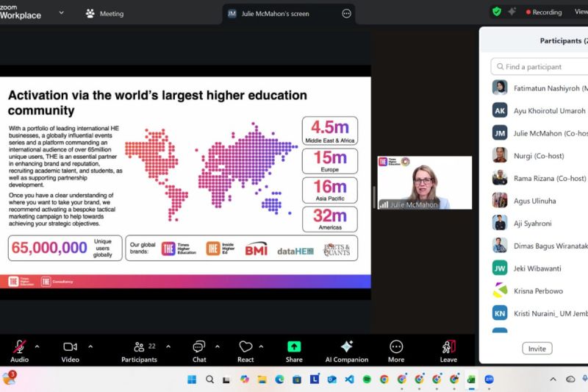Viewport: 588px width, 392px height.
Task: Expand the Video options arrow
Action: click(90, 346)
